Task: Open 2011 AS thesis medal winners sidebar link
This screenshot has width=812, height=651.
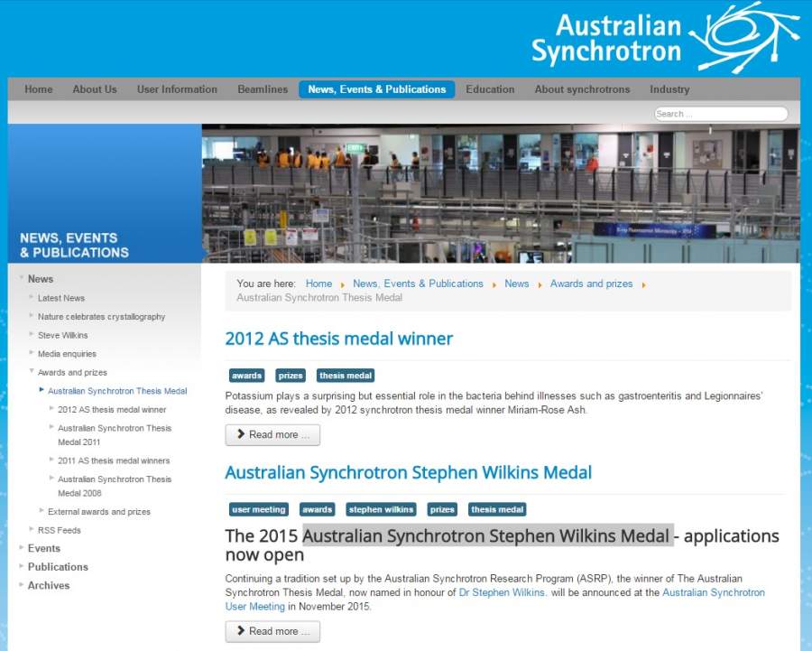Action: tap(114, 460)
